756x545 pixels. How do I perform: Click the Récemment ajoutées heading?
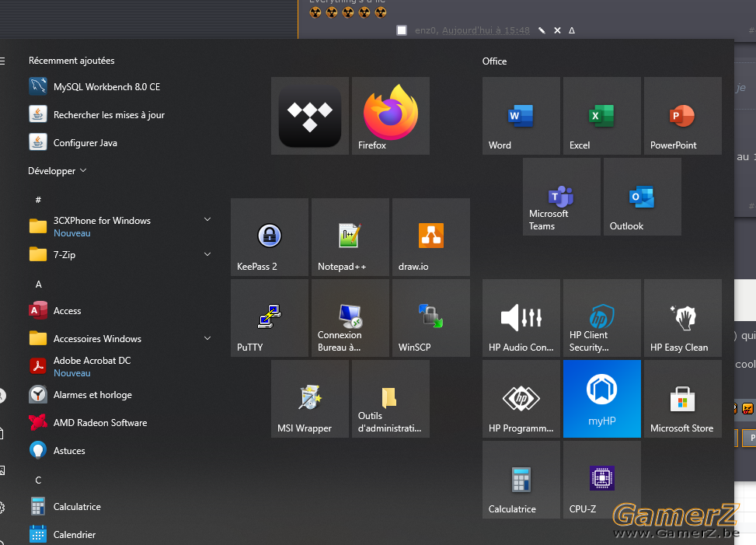[71, 61]
